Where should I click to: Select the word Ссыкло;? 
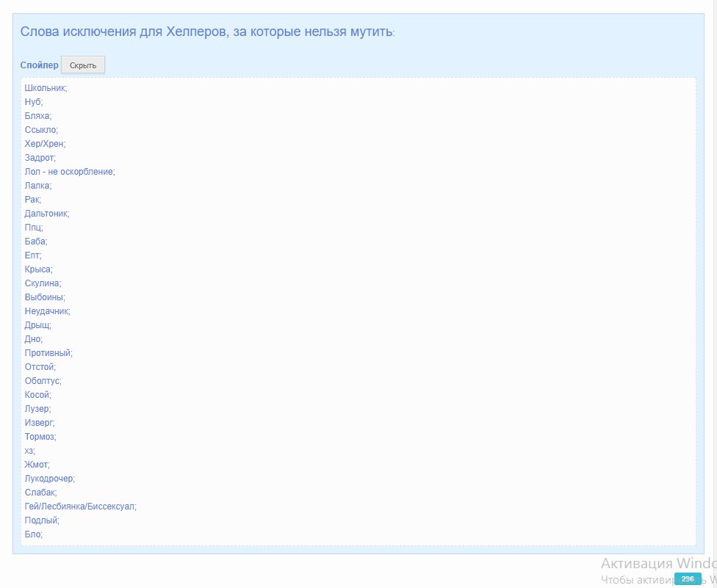click(x=41, y=130)
